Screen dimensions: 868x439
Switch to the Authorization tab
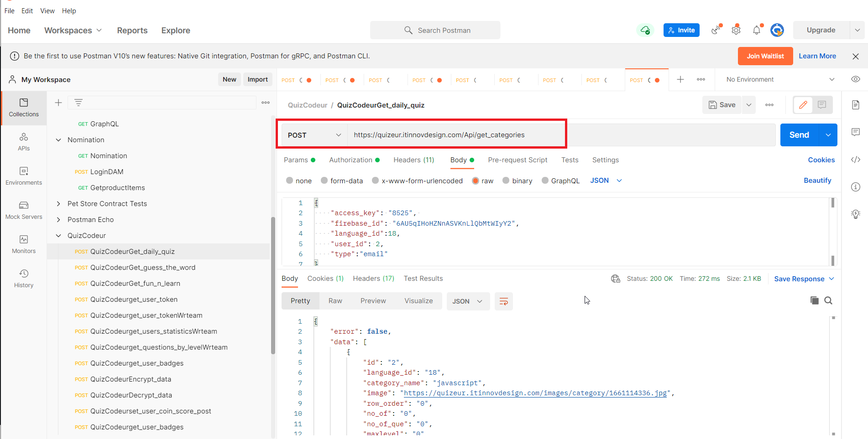coord(354,160)
